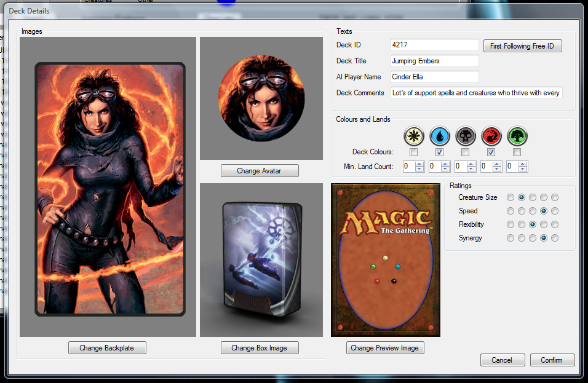
Task: Click First Following Free ID button
Action: tap(522, 46)
